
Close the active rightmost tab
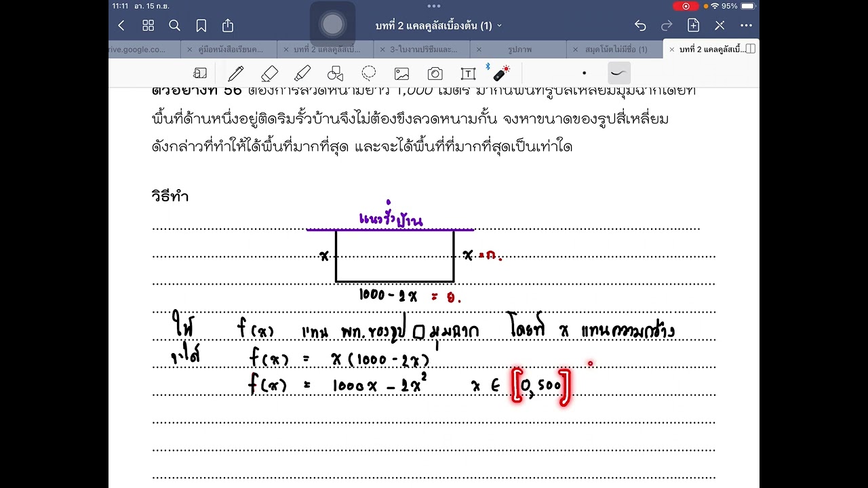click(x=672, y=49)
